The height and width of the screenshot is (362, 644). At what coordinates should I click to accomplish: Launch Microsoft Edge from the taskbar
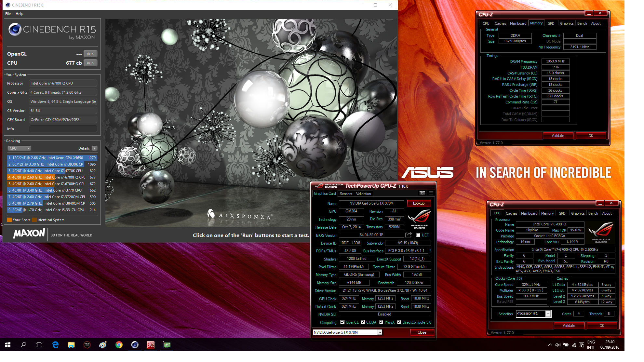pyautogui.click(x=55, y=345)
